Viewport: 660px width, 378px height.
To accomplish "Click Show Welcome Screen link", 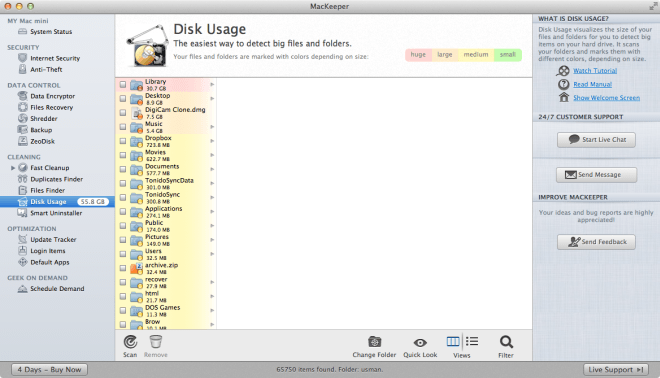I will coord(606,98).
